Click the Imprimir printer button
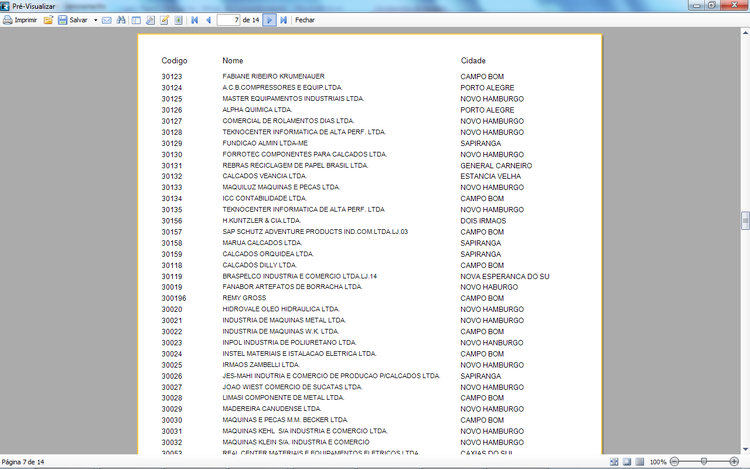 coord(20,20)
